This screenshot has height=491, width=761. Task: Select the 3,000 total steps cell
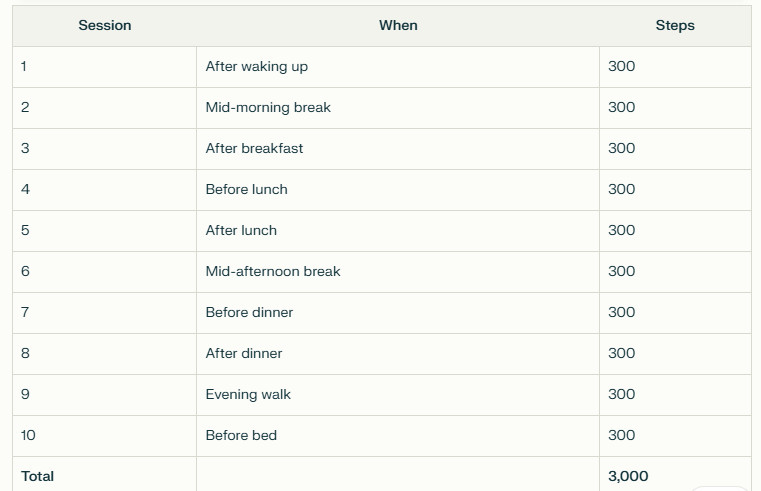[675, 475]
